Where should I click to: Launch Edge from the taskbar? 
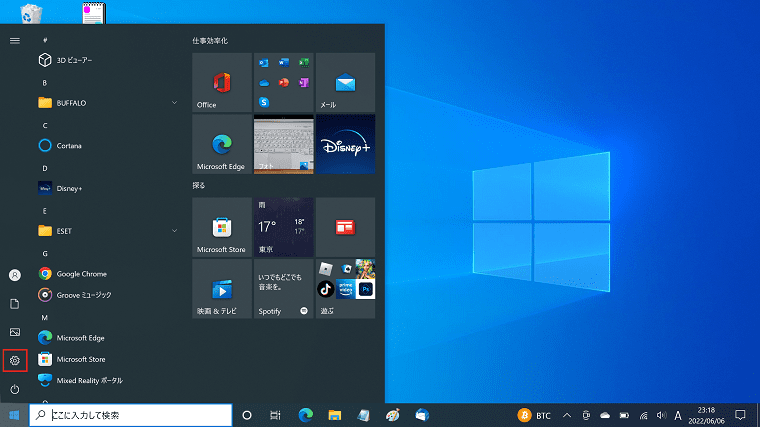(x=305, y=415)
